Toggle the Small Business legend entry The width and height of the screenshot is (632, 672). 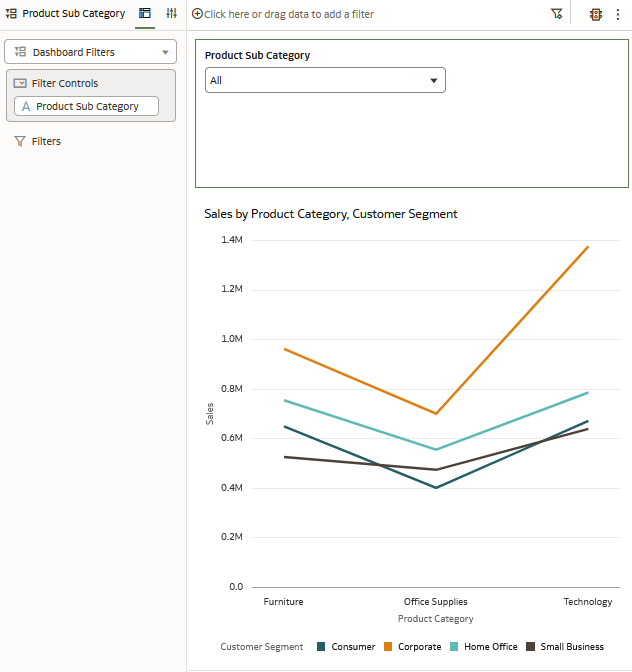pyautogui.click(x=565, y=646)
